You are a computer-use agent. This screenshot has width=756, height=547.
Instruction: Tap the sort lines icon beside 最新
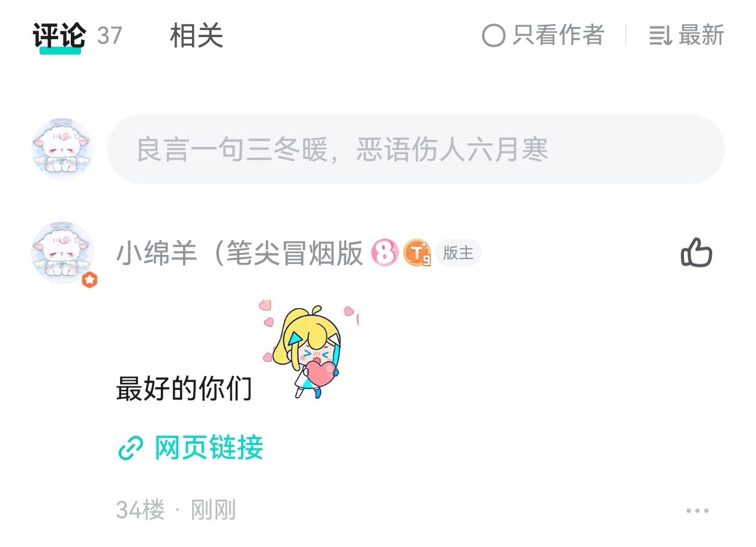(x=660, y=36)
